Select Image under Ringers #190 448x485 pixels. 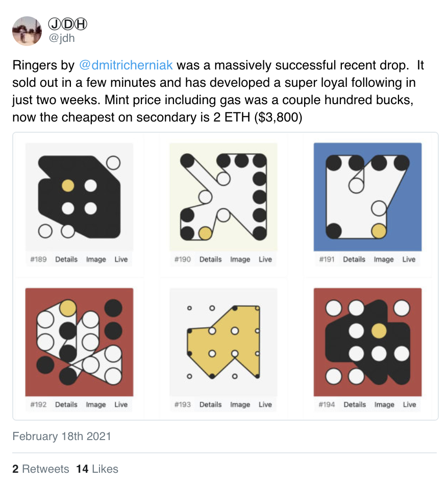pyautogui.click(x=240, y=259)
